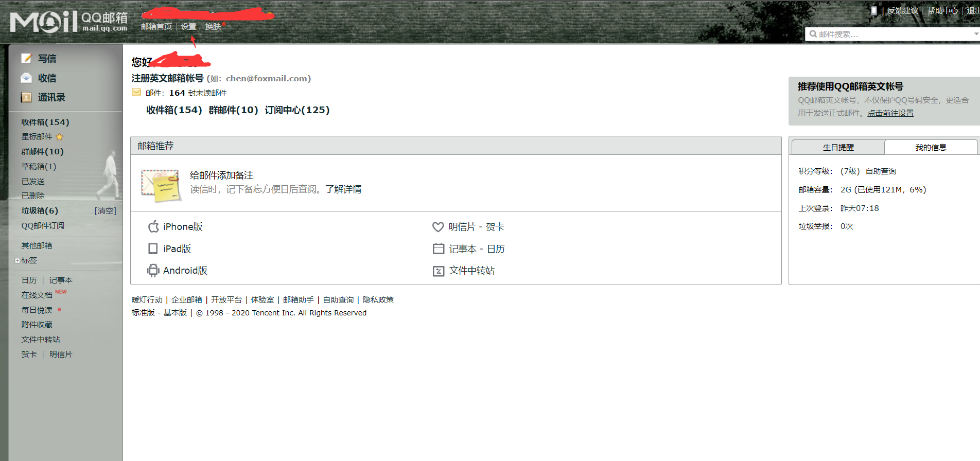Screen dimensions: 980x461
Task: Click the contacts book icon
Action: coord(26,97)
